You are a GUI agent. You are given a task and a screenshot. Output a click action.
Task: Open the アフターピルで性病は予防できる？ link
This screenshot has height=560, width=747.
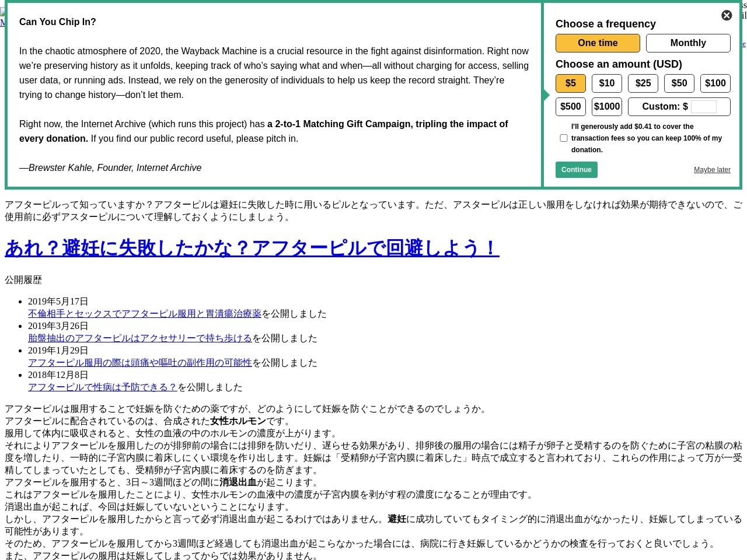(103, 387)
